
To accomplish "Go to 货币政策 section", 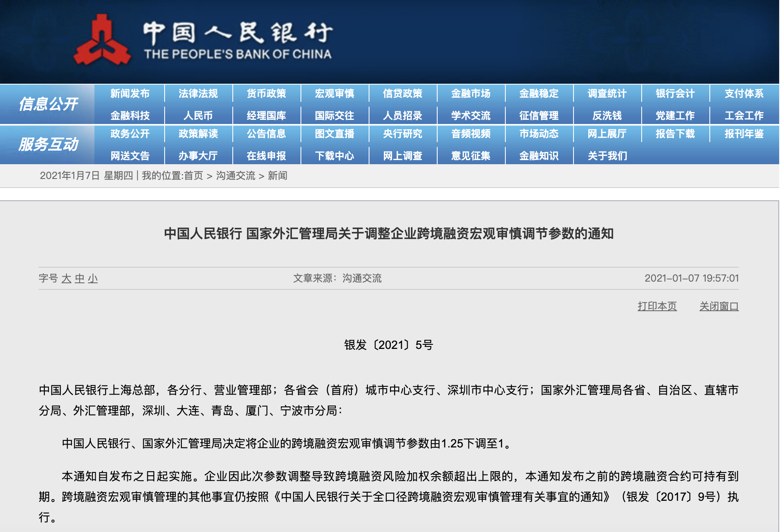I will 266,94.
